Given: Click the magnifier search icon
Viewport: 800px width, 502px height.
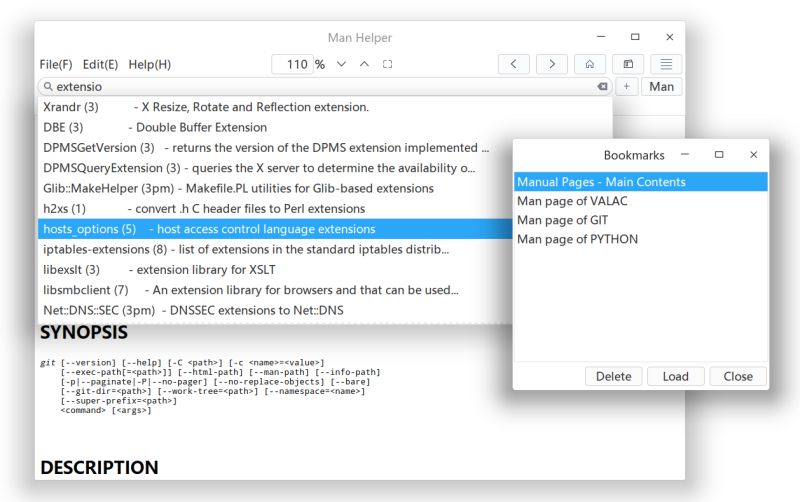Looking at the screenshot, I should click(x=48, y=87).
